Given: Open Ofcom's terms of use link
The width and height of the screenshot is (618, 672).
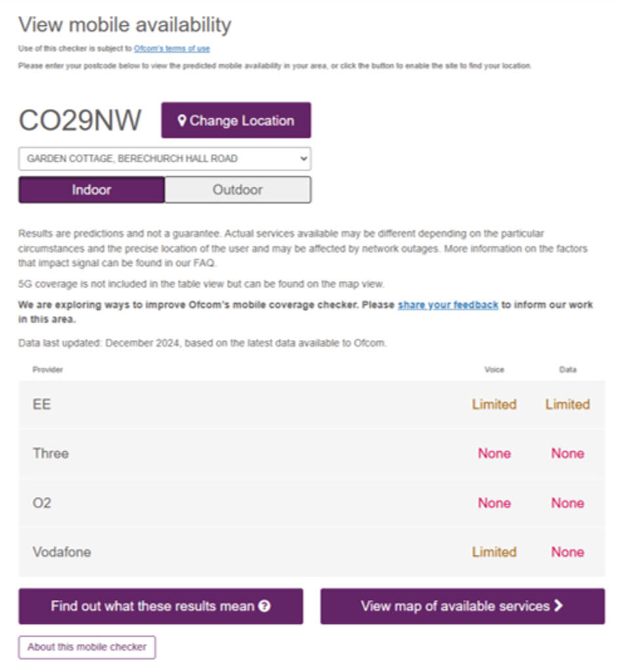Looking at the screenshot, I should [x=172, y=49].
